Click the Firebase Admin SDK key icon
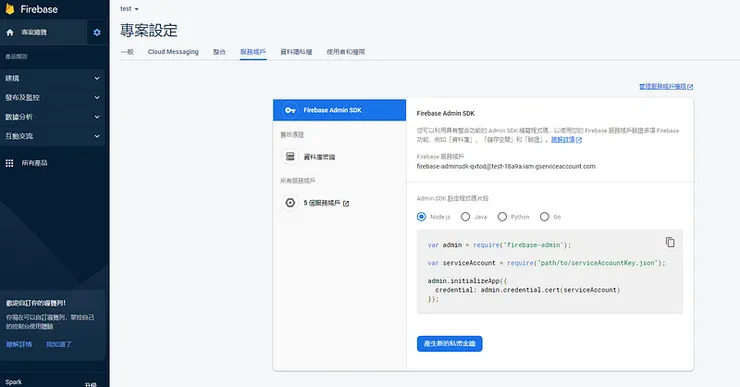The image size is (740, 387). (x=290, y=110)
